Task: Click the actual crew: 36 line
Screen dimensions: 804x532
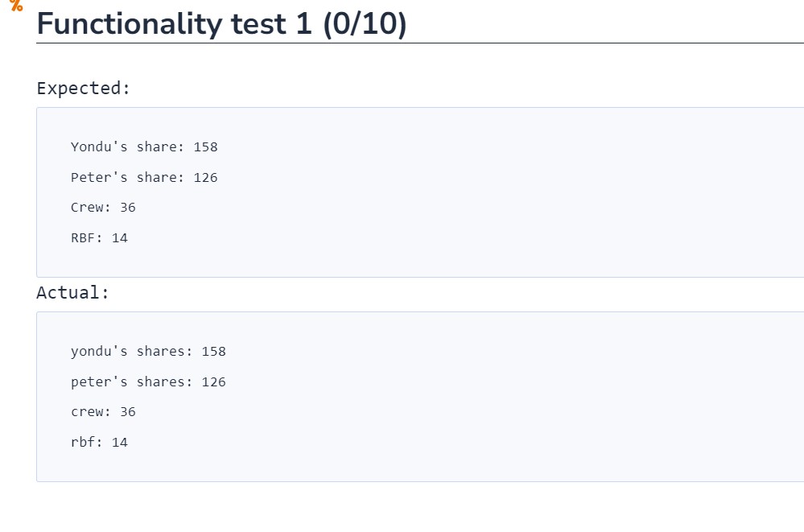Action: click(103, 412)
